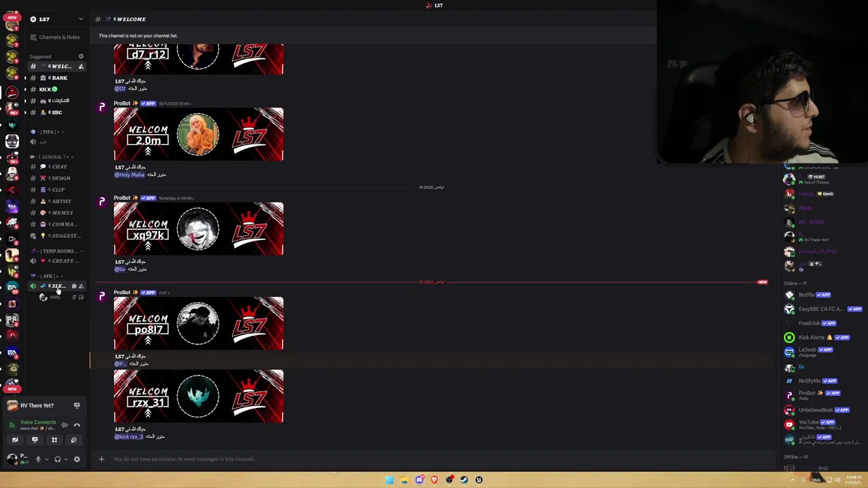This screenshot has width=868, height=488.
Task: Click the @kick rzx_3 mention
Action: tap(128, 436)
